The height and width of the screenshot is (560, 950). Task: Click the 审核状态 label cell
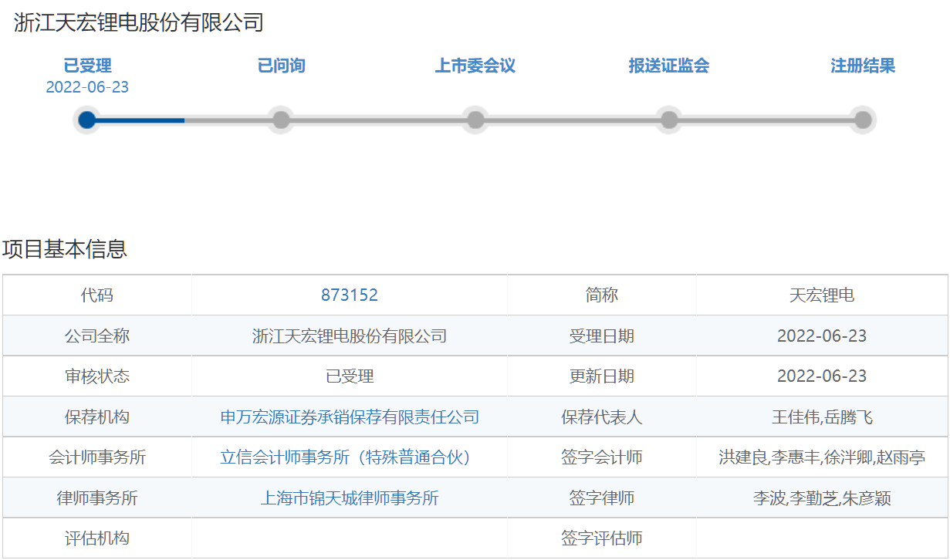[x=97, y=376]
